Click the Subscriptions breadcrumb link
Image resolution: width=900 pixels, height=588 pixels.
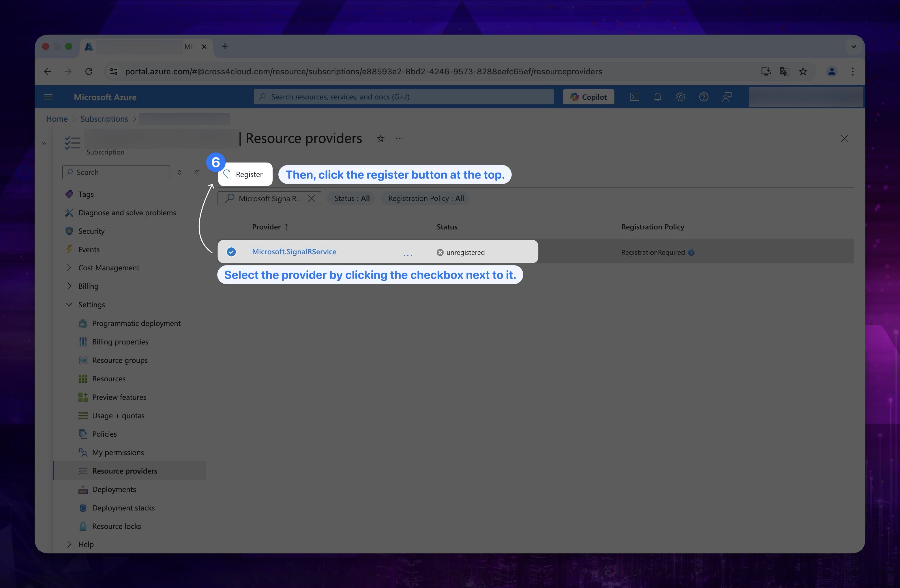tap(104, 119)
